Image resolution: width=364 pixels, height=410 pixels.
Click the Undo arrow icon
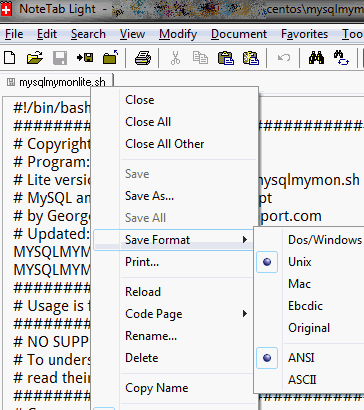point(284,58)
